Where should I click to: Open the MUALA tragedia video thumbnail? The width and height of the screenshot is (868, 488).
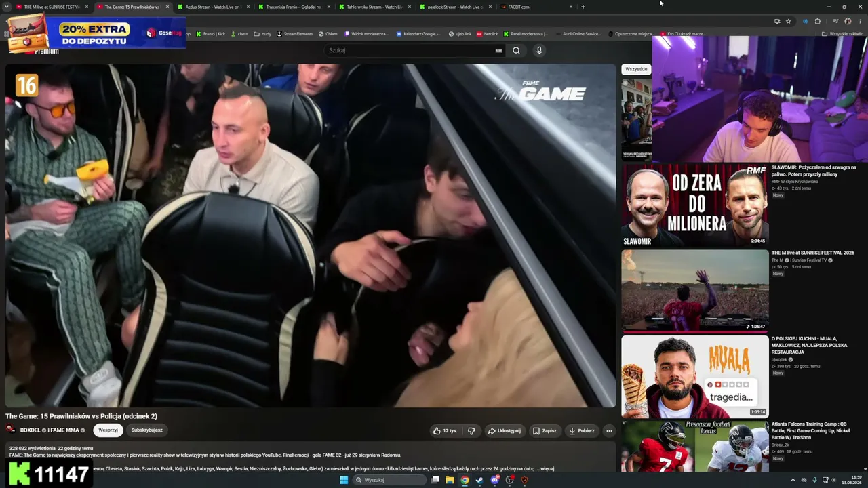click(695, 376)
